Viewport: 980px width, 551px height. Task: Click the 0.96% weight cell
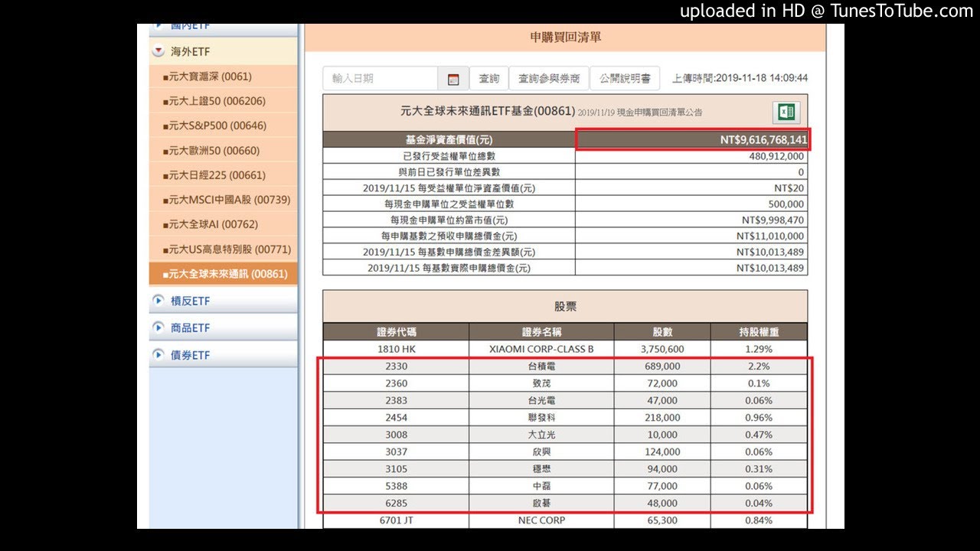click(759, 418)
